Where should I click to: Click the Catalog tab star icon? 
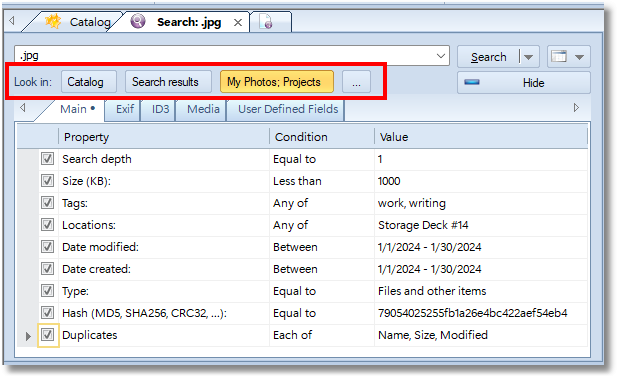[53, 21]
